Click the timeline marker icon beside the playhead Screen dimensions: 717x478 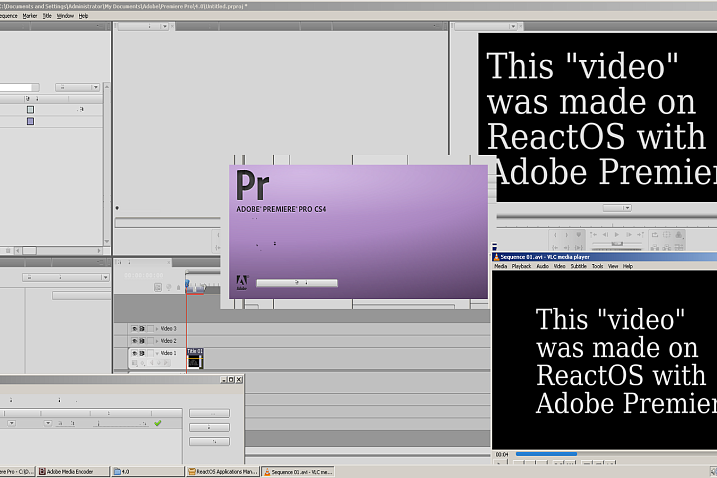[178, 287]
